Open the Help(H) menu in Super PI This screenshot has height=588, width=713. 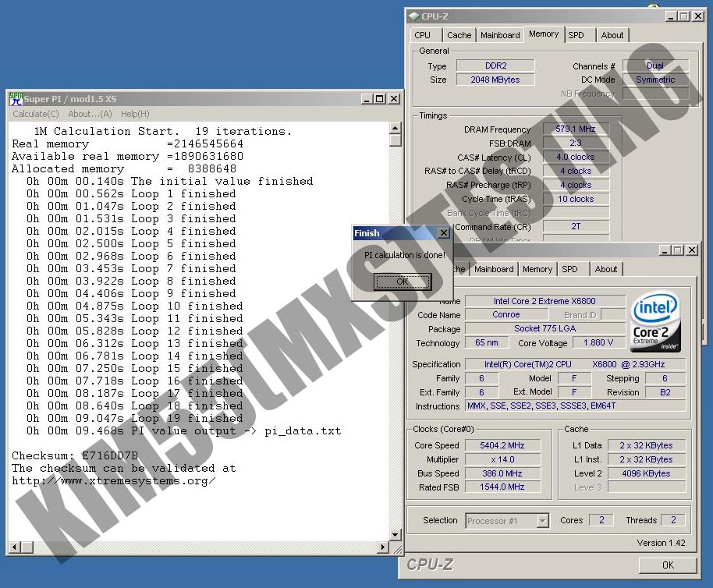135,114
